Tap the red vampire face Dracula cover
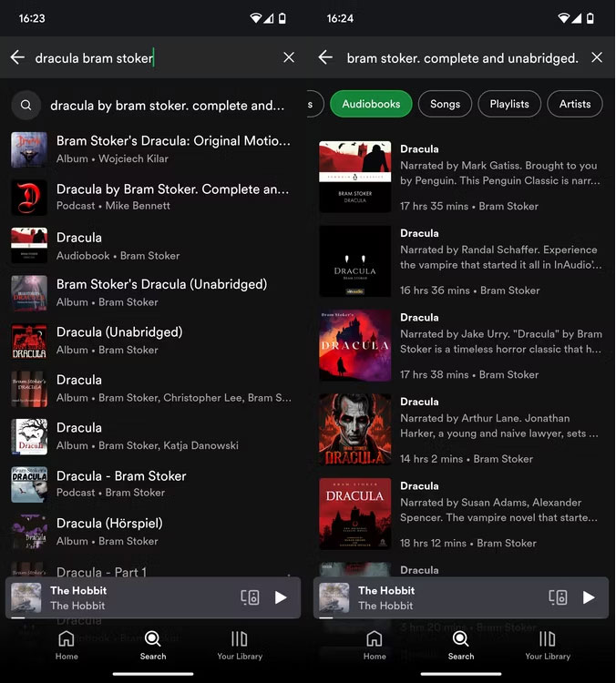The height and width of the screenshot is (683, 616). click(354, 430)
